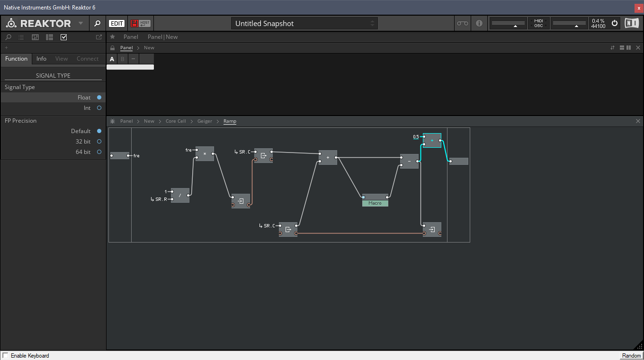The image size is (644, 360).
Task: Click the EDIT button
Action: [x=117, y=23]
